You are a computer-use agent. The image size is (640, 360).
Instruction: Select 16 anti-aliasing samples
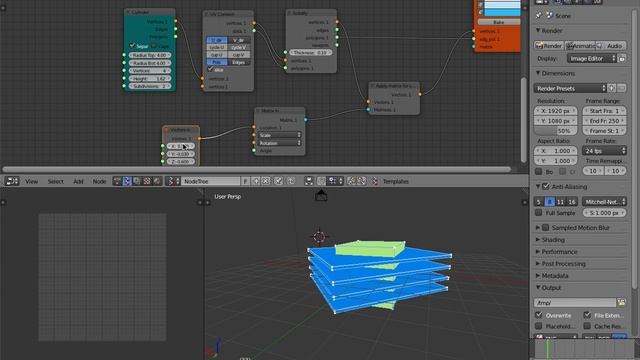(572, 202)
